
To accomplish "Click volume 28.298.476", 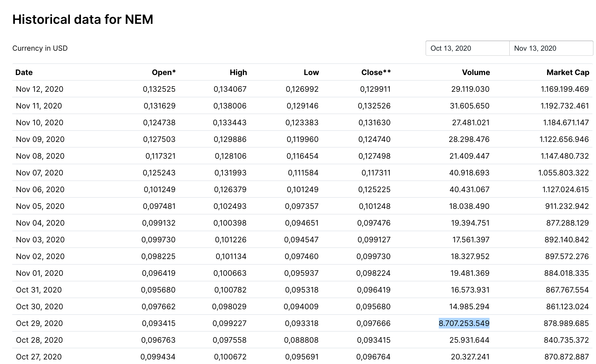I will pyautogui.click(x=469, y=139).
